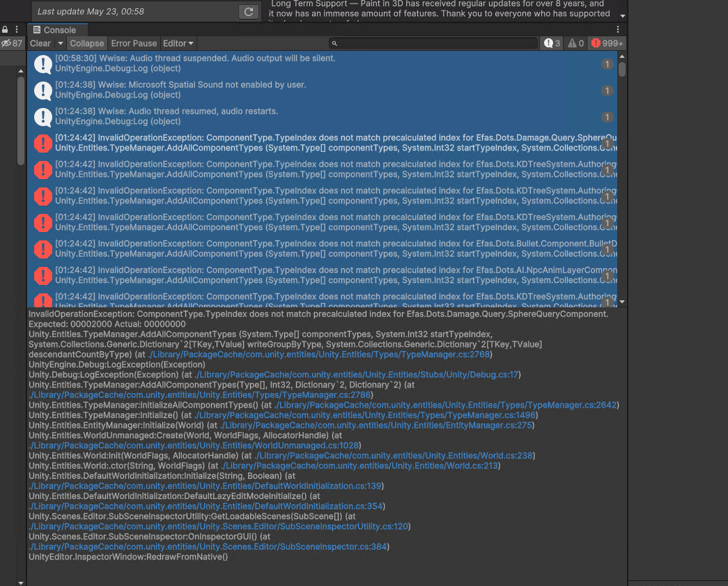Switch to the Console tab
Viewport: 728px width, 586px height.
coord(57,29)
